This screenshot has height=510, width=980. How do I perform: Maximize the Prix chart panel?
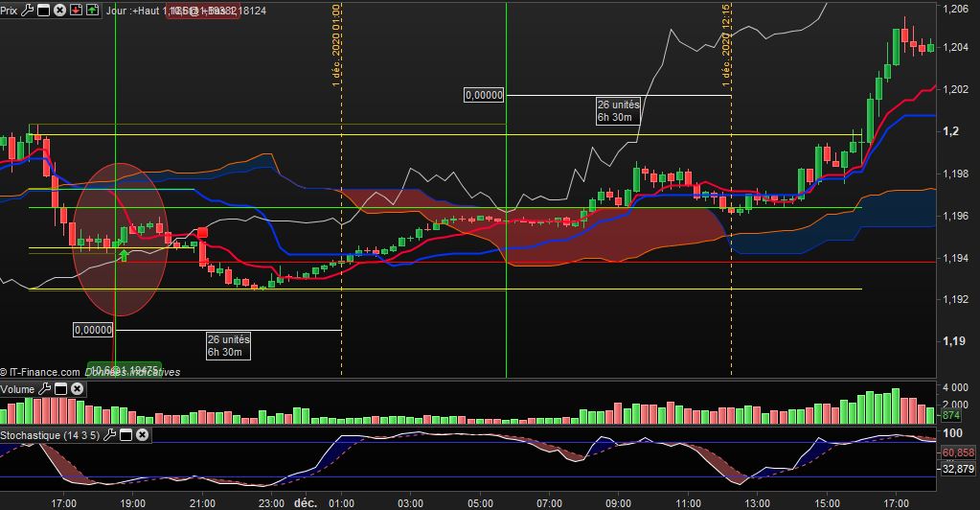[x=43, y=11]
